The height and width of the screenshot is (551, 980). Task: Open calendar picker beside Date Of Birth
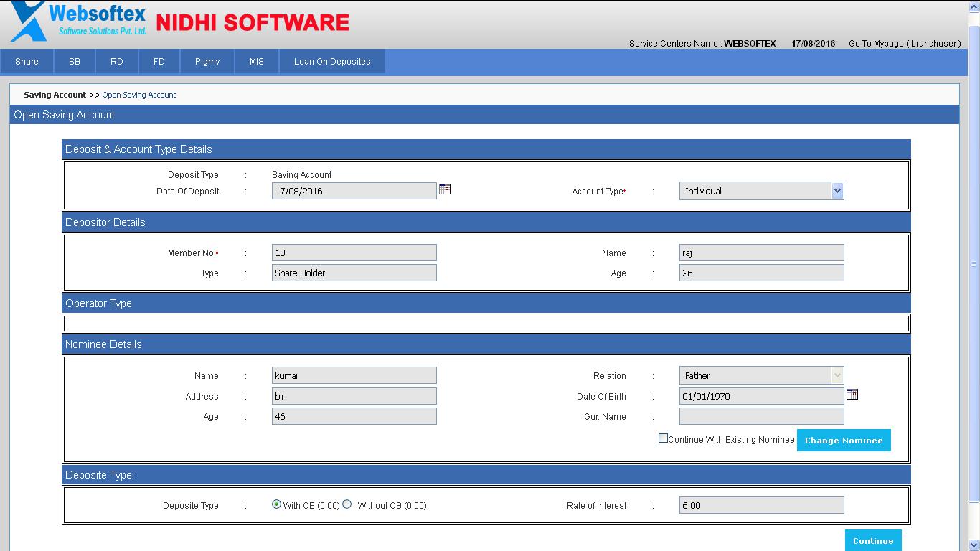pyautogui.click(x=852, y=394)
